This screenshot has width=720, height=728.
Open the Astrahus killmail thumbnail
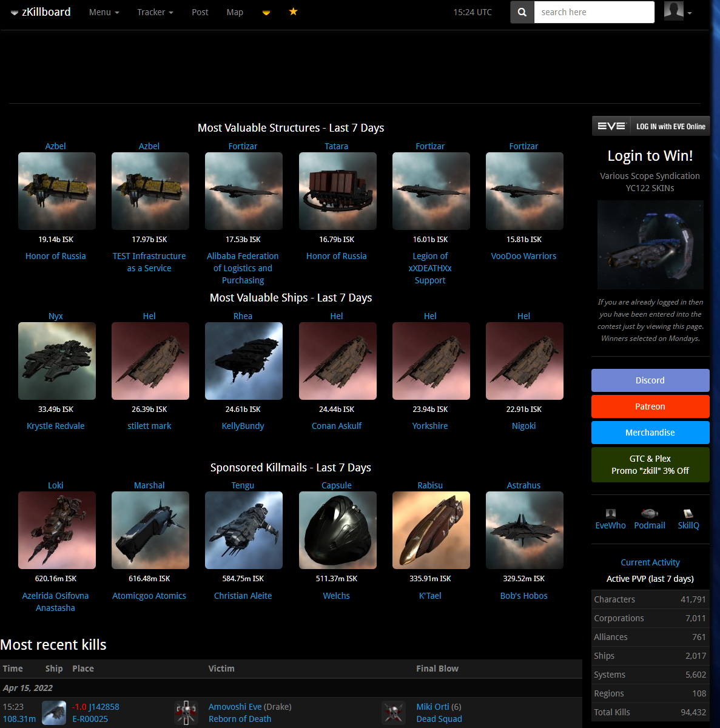pos(525,530)
